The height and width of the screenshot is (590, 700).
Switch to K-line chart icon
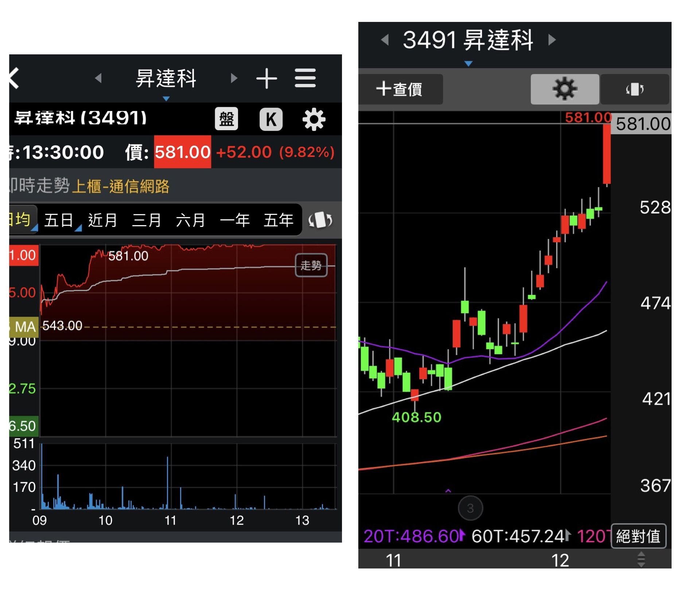(x=271, y=119)
